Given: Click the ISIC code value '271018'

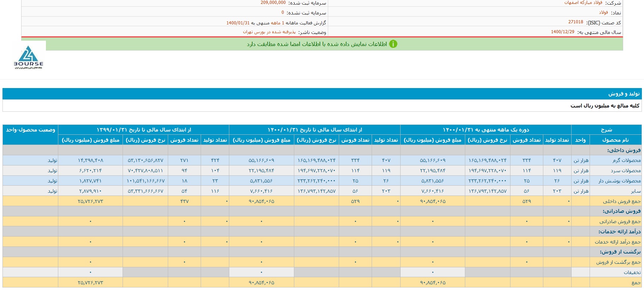Looking at the screenshot, I should [575, 22].
